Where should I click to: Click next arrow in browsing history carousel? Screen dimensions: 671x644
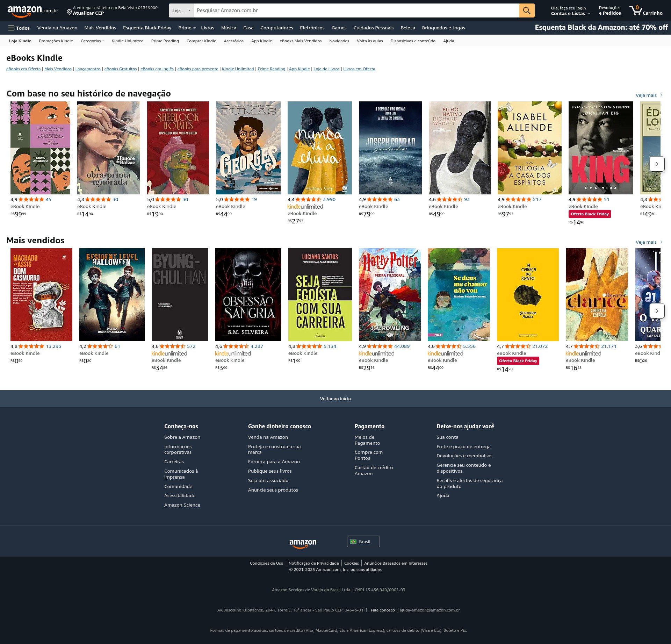[657, 164]
